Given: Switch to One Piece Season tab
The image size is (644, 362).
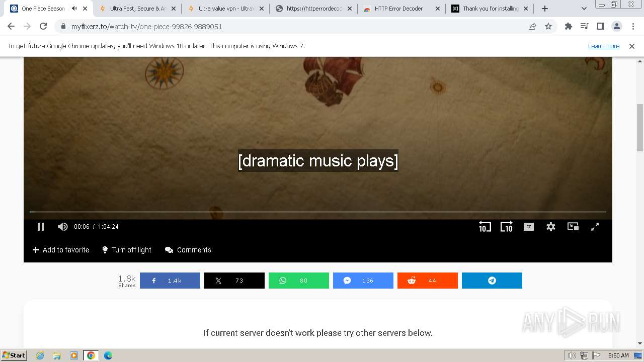Looking at the screenshot, I should click(x=43, y=9).
